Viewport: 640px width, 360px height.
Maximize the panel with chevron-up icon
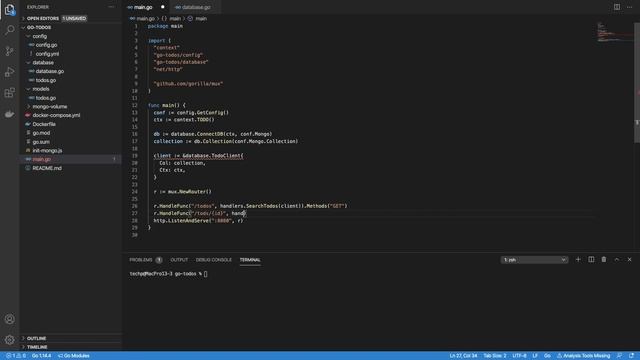617,260
